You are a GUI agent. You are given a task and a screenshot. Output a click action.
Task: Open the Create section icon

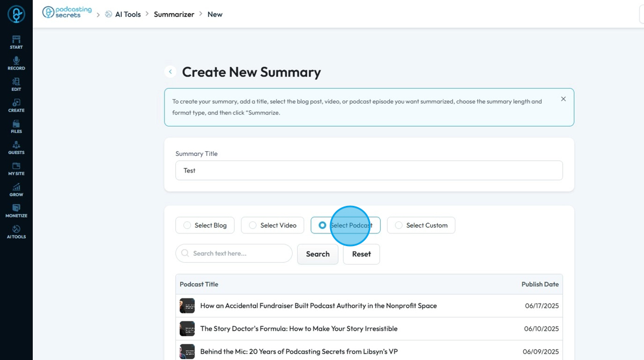tap(16, 105)
